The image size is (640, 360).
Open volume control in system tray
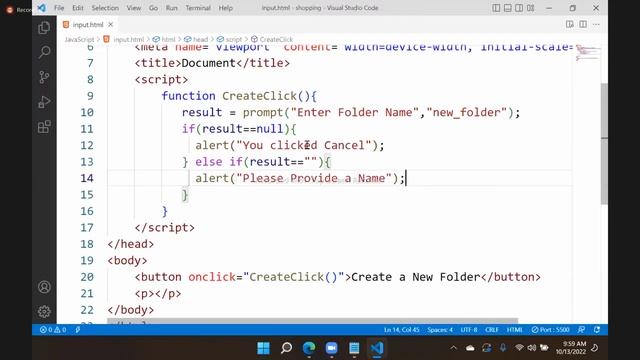[x=531, y=348]
